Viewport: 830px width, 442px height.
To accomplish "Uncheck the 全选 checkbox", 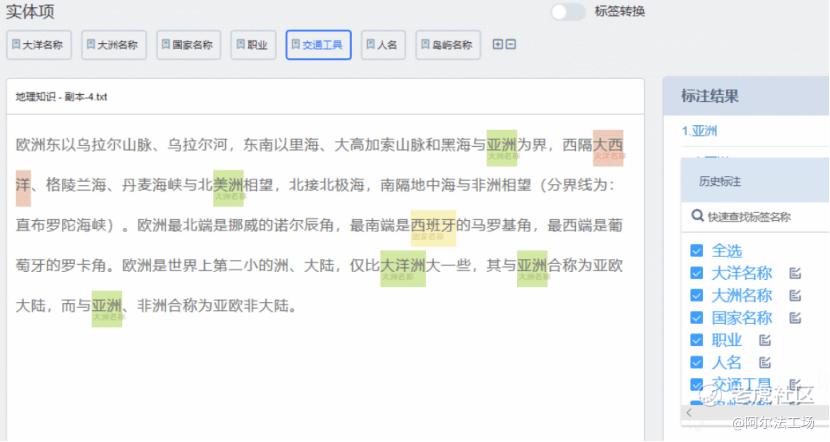I will tap(697, 250).
